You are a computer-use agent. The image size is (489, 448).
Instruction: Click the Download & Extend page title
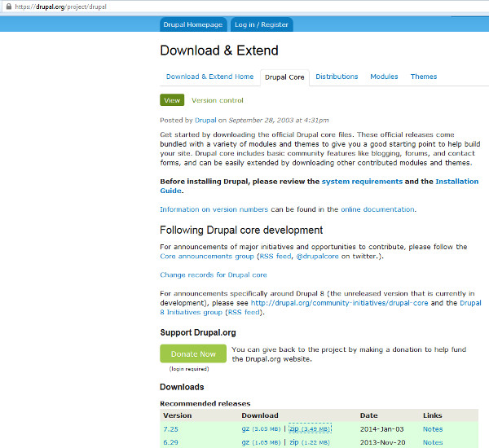point(219,51)
